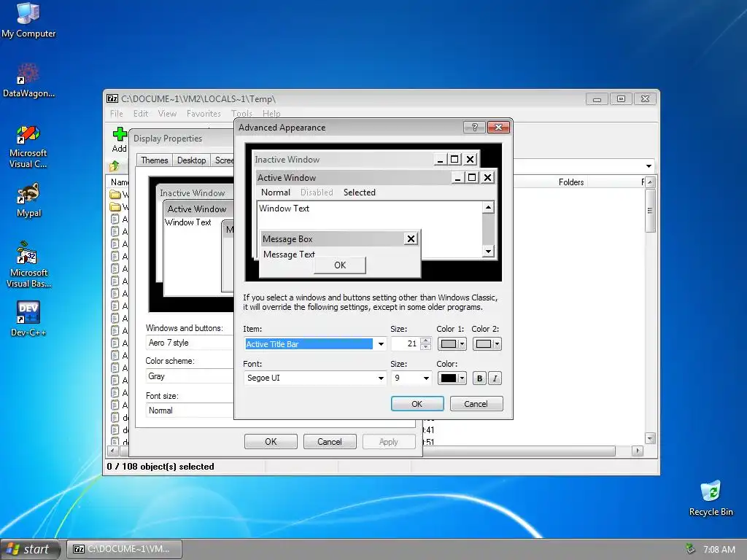Screen dimensions: 747x560
Task: Click OK in Advanced Appearance dialog
Action: point(417,404)
